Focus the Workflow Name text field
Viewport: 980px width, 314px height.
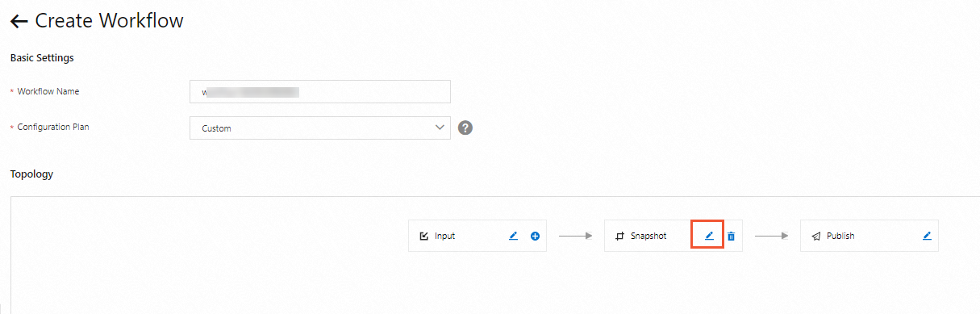click(x=320, y=91)
